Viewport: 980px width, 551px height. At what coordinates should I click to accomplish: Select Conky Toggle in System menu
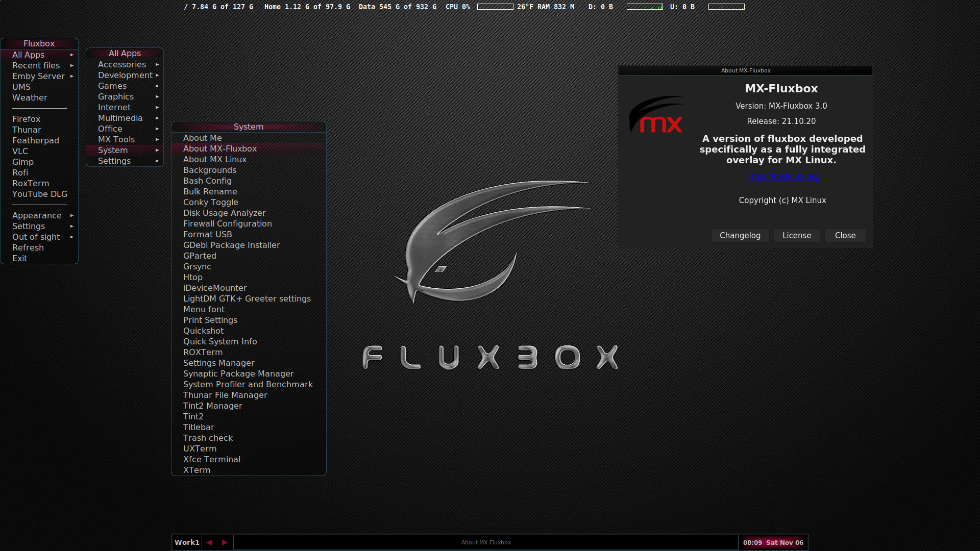(x=210, y=202)
